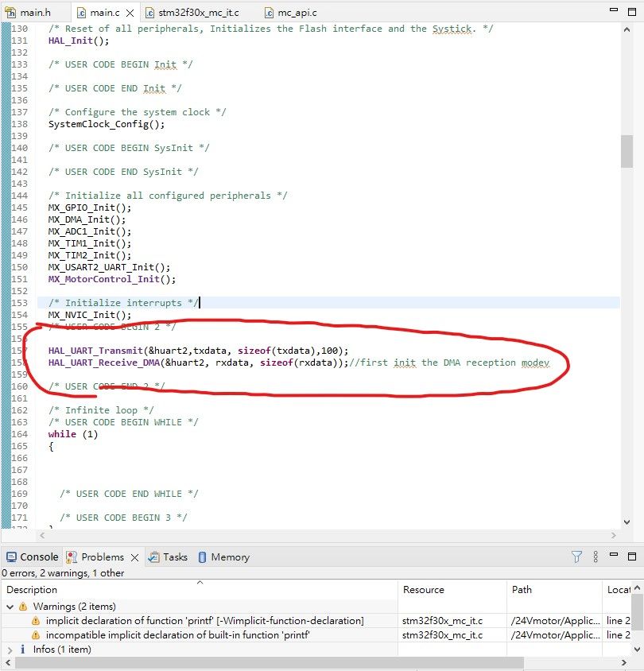Click the editor vertical scrollbar thumb
644x671 pixels.
coord(627,152)
